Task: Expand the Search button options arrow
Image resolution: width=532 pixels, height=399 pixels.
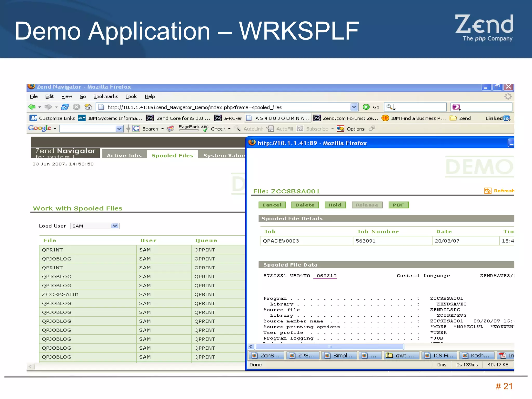Action: tap(162, 129)
